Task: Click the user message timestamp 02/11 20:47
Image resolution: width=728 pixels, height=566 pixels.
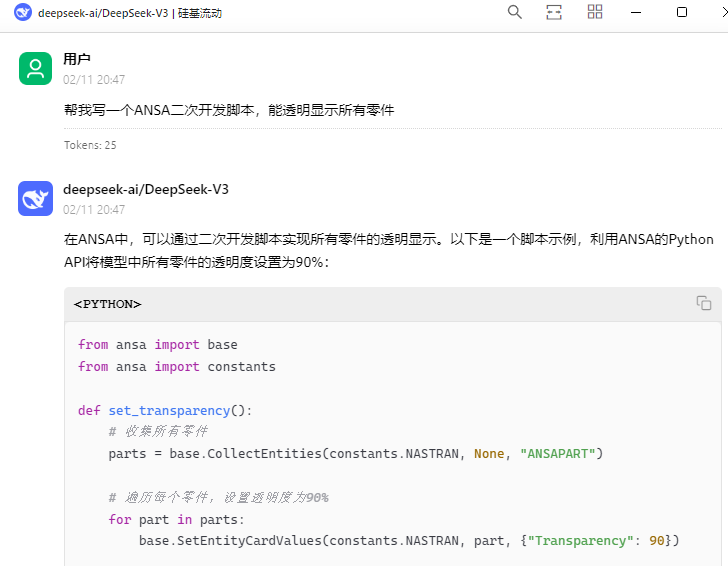Action: [94, 80]
